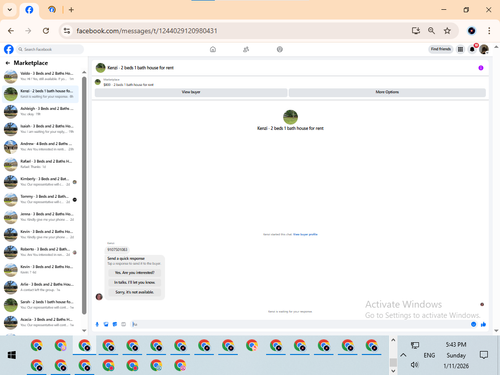Open the Sarah 2 beds conversation
This screenshot has height=375, width=500.
click(40, 305)
